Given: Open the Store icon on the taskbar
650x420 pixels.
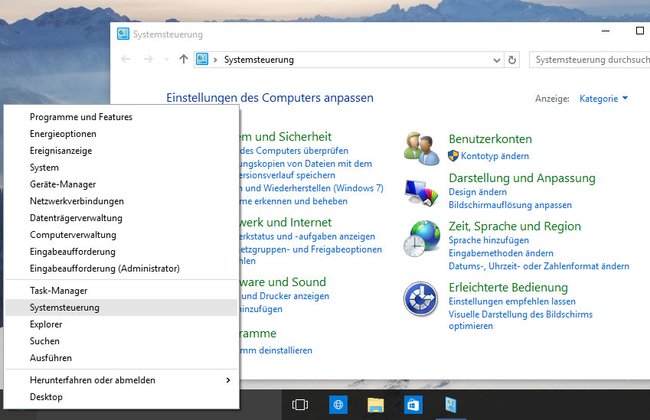Looking at the screenshot, I should point(413,405).
